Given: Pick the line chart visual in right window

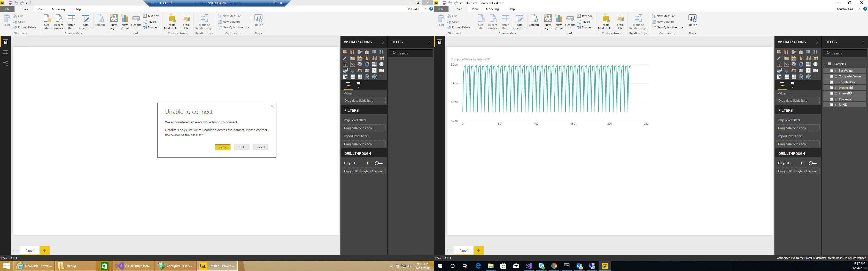Looking at the screenshot, I should coord(779,58).
